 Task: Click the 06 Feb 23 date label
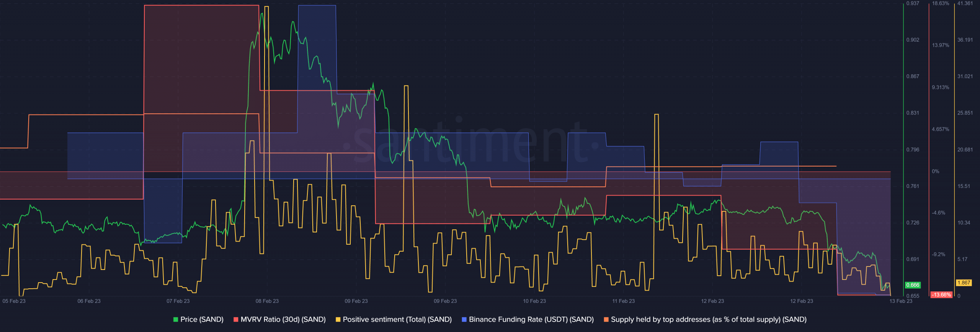click(89, 301)
